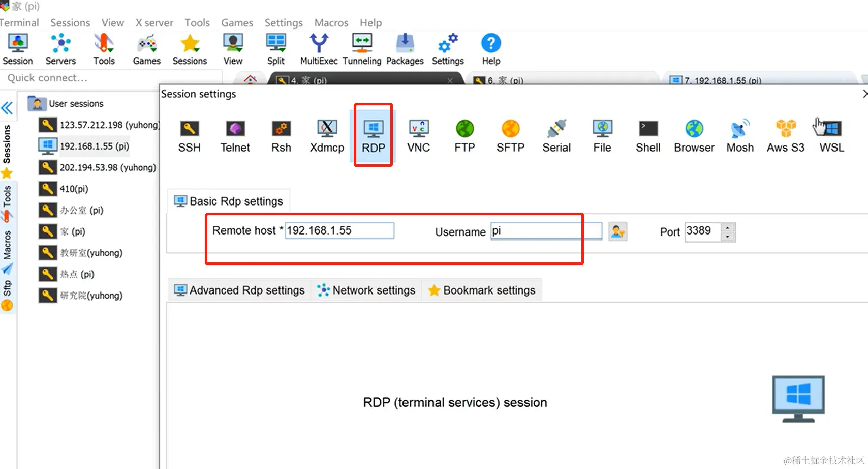Select the 办公室 (pi) session
868x469 pixels.
click(72, 210)
